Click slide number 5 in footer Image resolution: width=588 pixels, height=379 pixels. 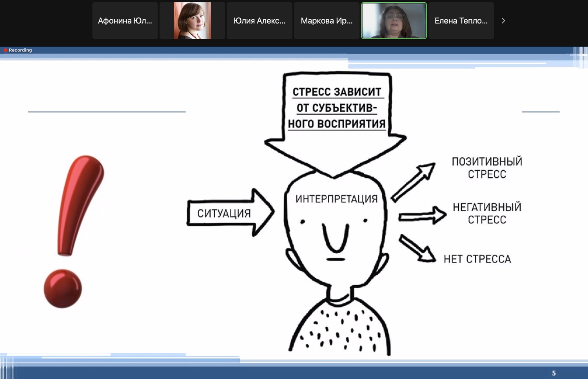pos(554,373)
